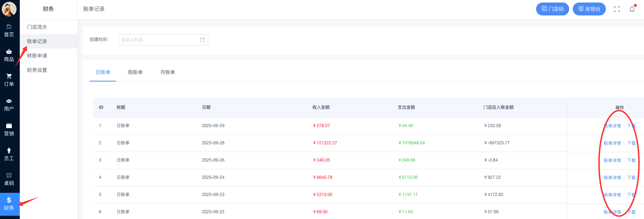Open the 商品 products section
The image size is (644, 219).
click(x=9, y=55)
